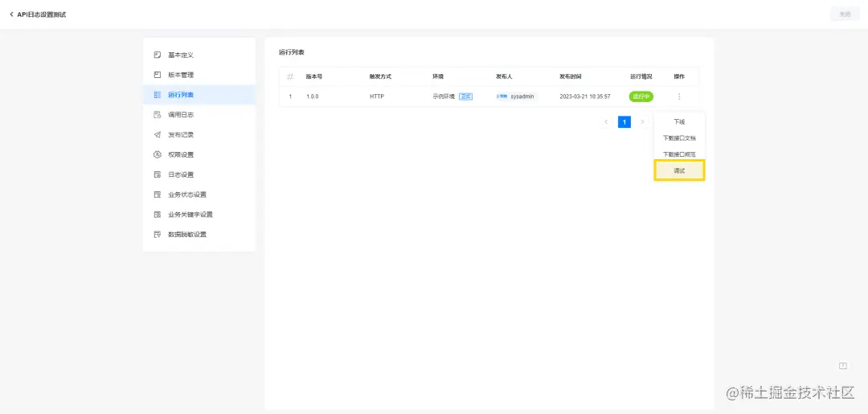868x414 pixels.
Task: Click the 版本号 column header
Action: point(314,76)
